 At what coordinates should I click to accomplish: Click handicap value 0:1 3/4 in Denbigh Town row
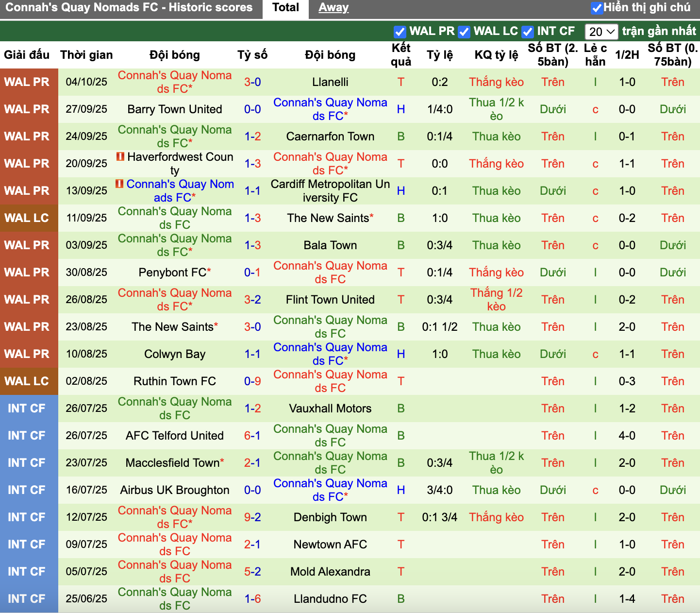(x=440, y=517)
